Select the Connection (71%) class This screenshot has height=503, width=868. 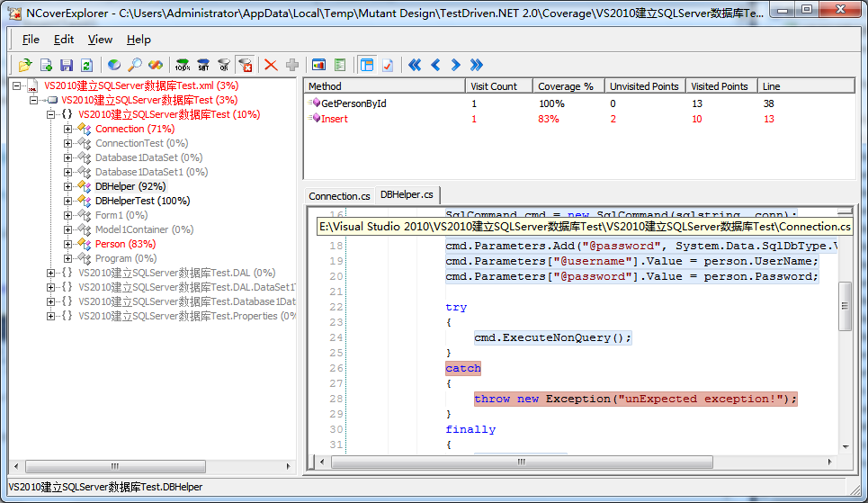tap(135, 129)
